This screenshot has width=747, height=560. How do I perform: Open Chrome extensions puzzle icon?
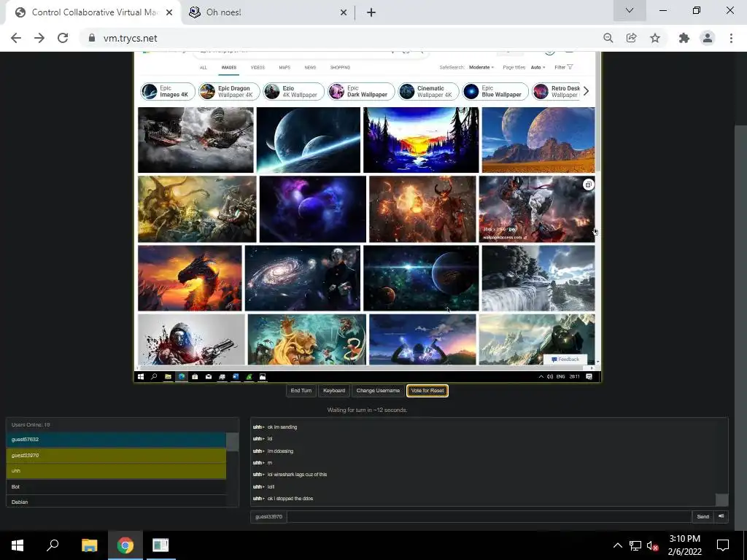[684, 38]
